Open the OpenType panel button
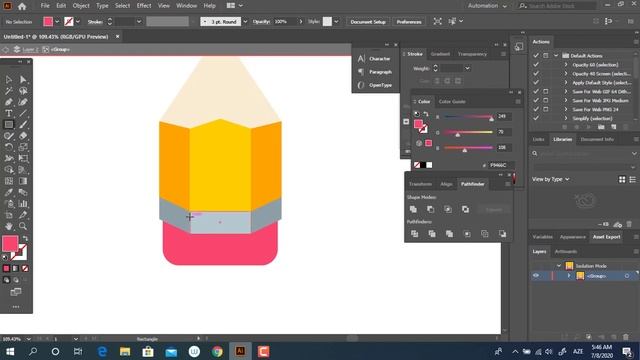This screenshot has height=360, width=640. click(375, 85)
